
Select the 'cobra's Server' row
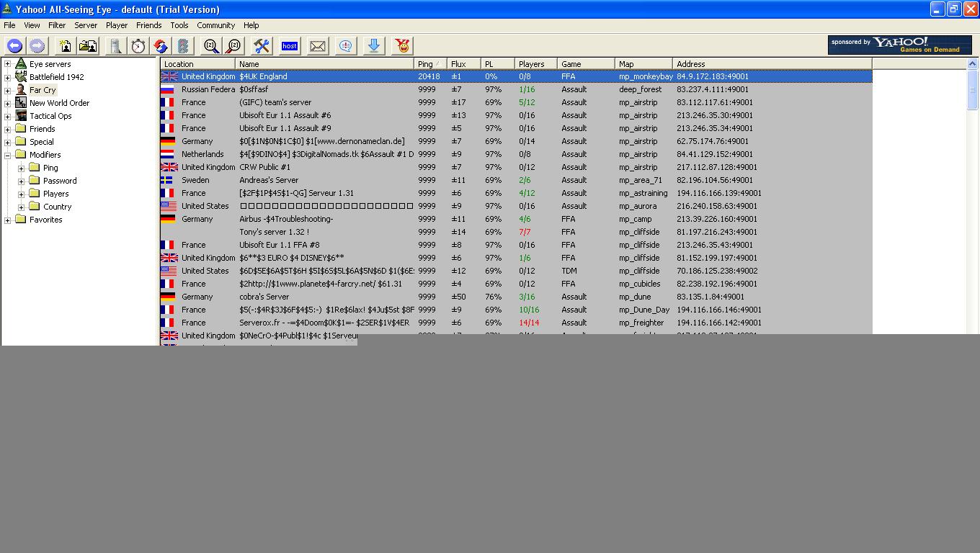(264, 297)
